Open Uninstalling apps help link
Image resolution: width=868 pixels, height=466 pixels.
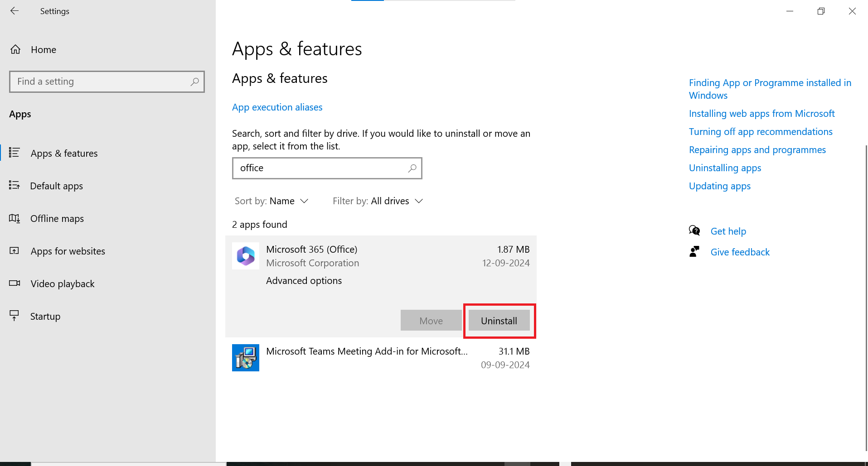[x=725, y=168]
